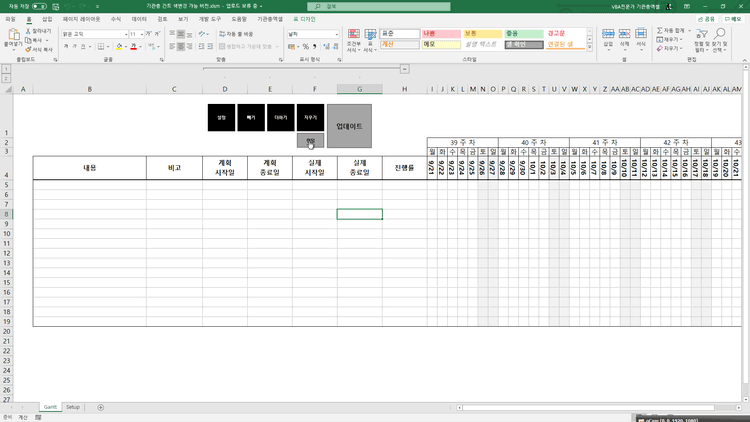Click the quick-access Save icon in title bar

(55, 7)
